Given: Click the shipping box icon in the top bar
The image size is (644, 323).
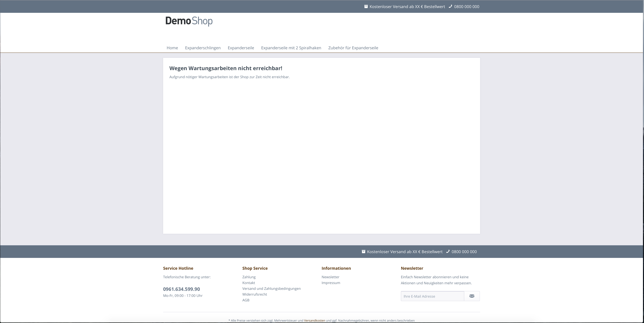Looking at the screenshot, I should 366,7.
